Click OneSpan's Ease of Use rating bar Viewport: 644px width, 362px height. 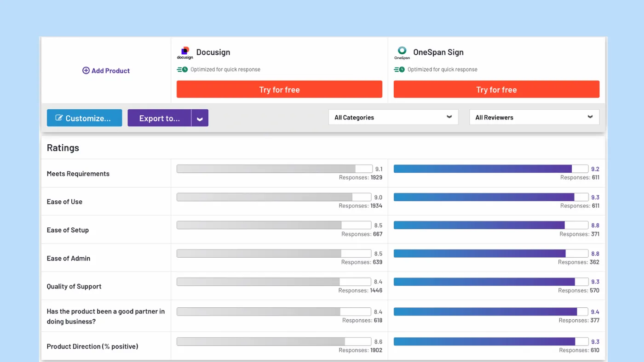click(x=490, y=197)
